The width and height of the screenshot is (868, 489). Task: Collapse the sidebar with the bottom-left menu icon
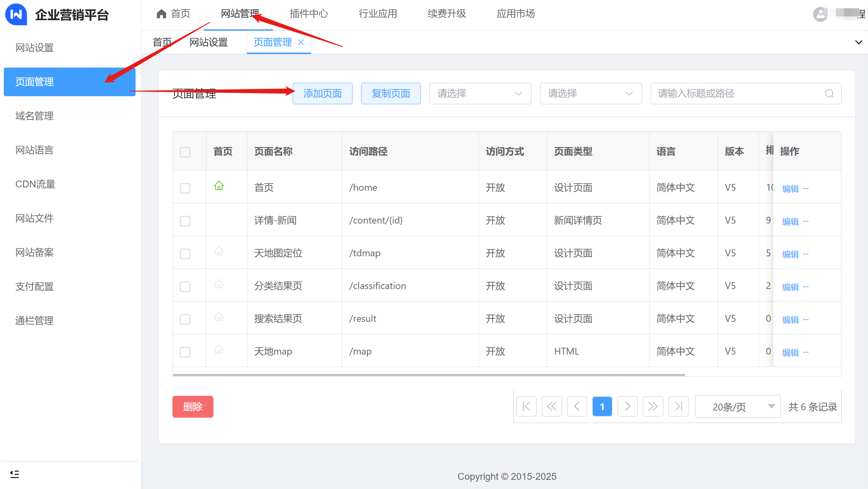pos(14,474)
